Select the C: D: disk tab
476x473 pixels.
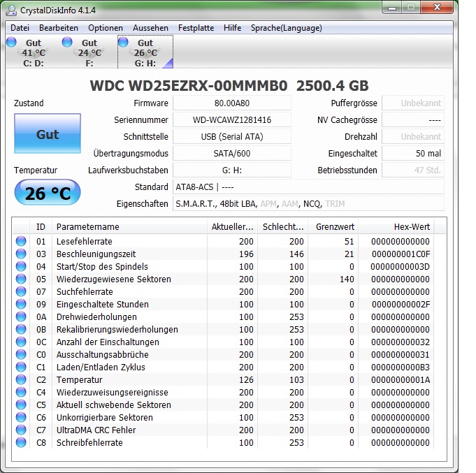click(x=34, y=52)
